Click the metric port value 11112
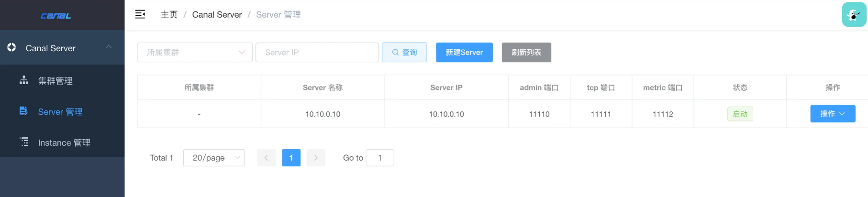The image size is (868, 197). [x=663, y=114]
